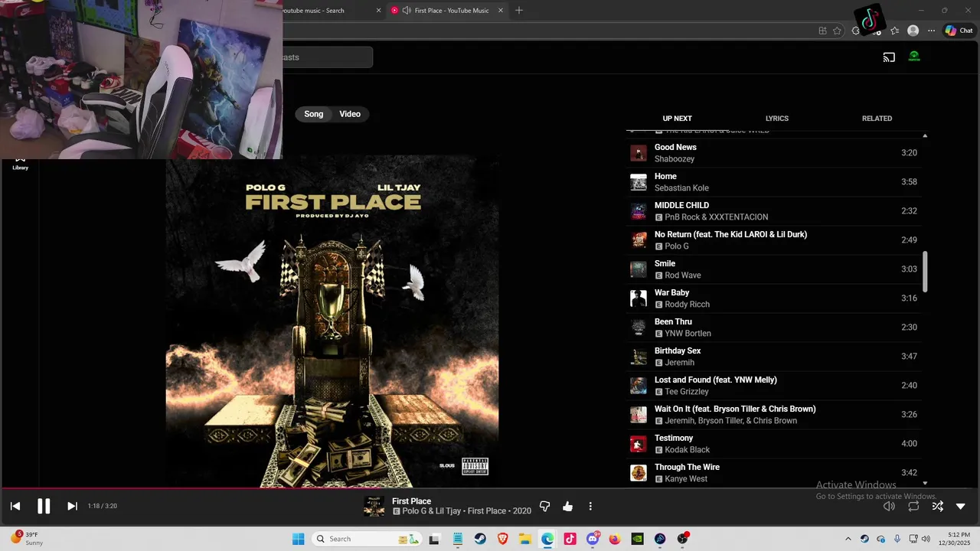Open browser settings and more menu

(x=931, y=31)
